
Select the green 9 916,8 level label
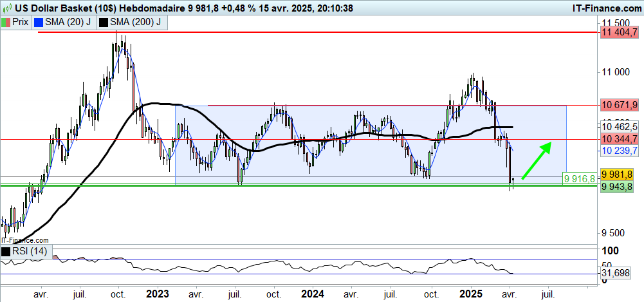pos(579,178)
